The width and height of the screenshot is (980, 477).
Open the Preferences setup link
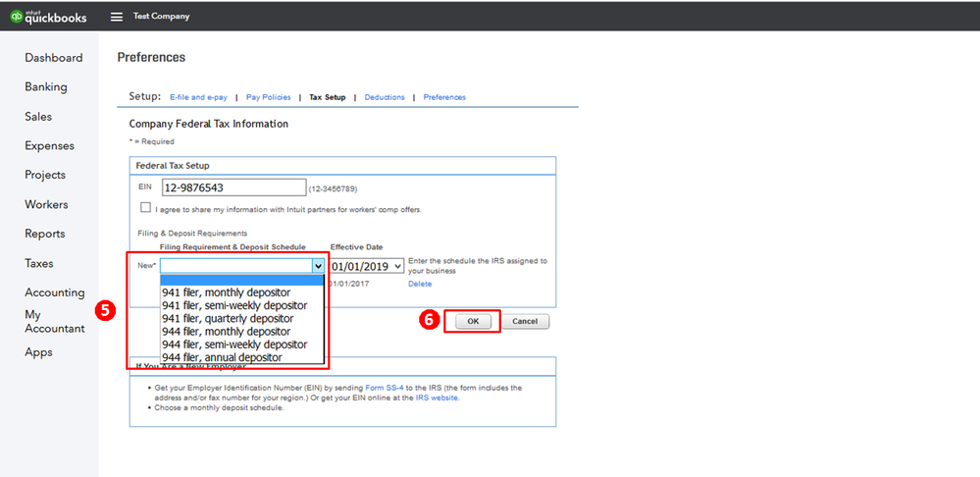444,97
